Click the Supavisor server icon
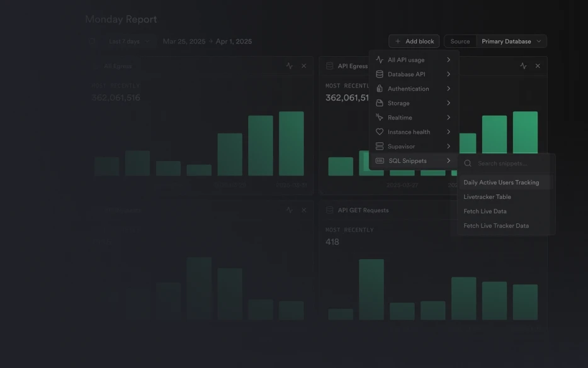Screen dimensions: 588x368 tap(380, 147)
